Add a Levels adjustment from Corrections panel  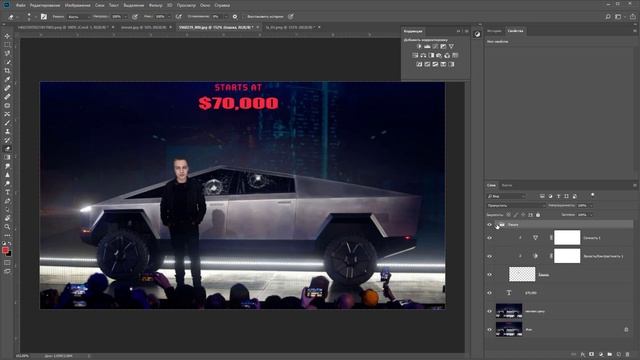(427, 47)
